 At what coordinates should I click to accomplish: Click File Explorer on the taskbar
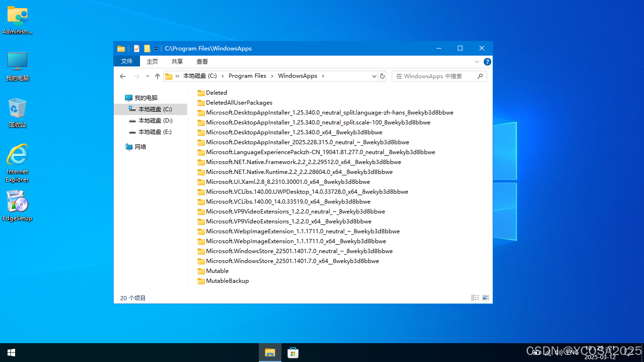(270, 353)
